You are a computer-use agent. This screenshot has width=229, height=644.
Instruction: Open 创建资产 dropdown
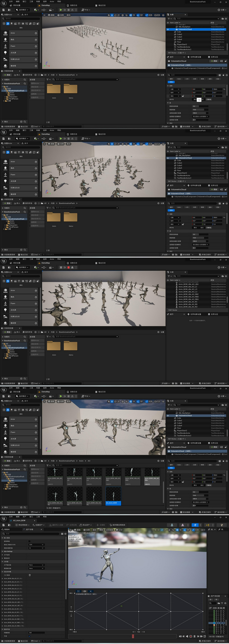click(38, 525)
